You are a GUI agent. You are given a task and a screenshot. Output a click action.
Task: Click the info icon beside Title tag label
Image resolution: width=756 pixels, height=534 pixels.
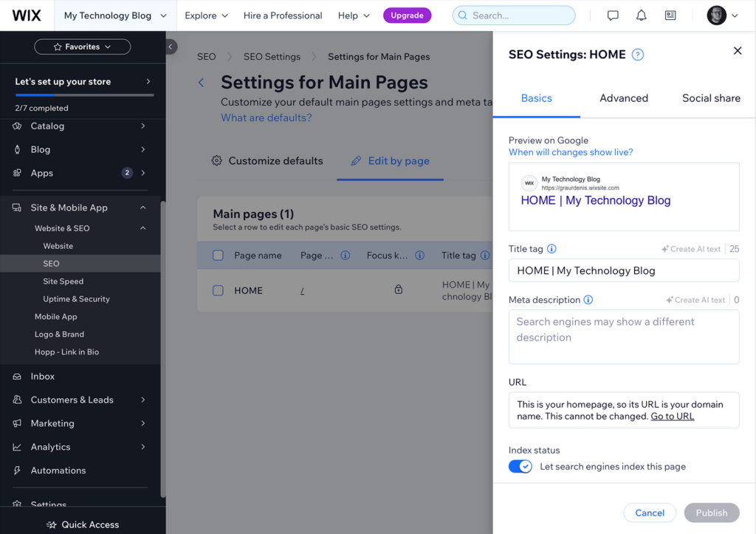[551, 249]
